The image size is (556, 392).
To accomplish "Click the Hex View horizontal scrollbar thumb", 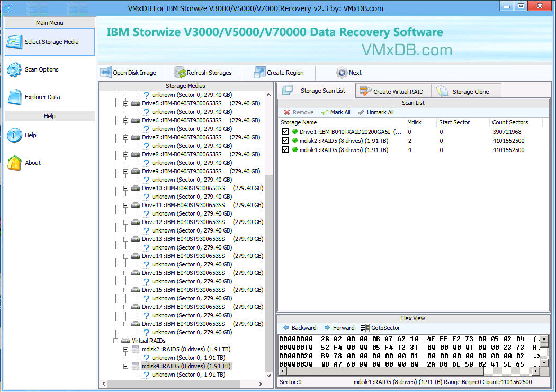I will point(385,371).
